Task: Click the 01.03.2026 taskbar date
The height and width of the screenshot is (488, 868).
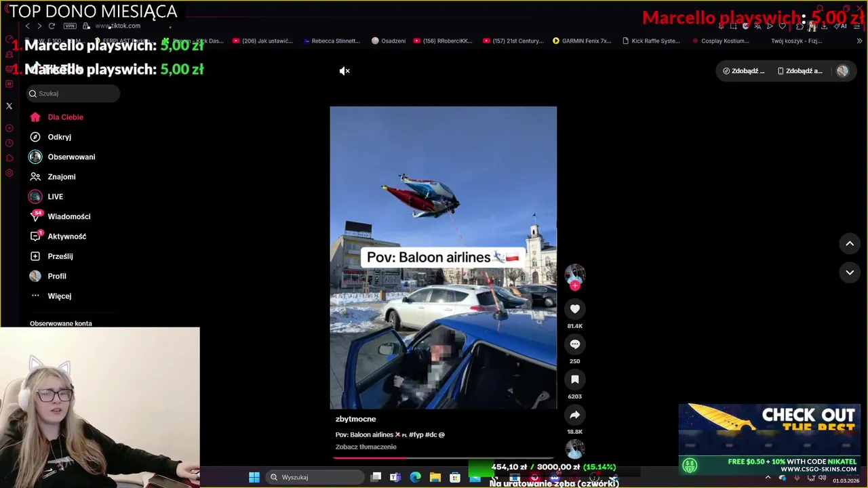Action: pyautogui.click(x=846, y=481)
